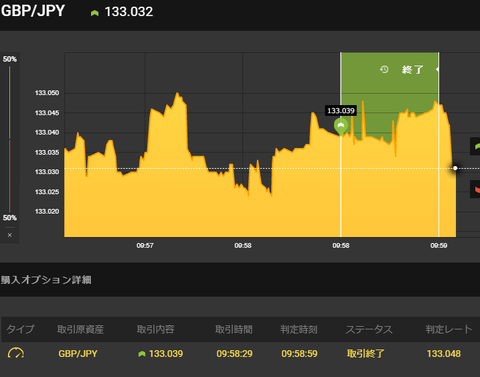Click the green portion of the sentiment bar
Image resolution: width=480 pixels, height=377 pixels.
tap(10, 102)
